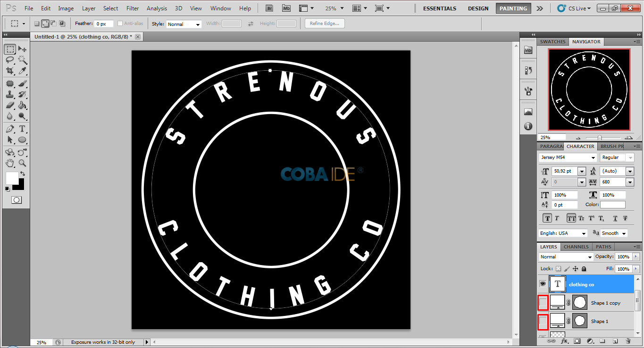The width and height of the screenshot is (644, 348).
Task: Select the Pen tool
Action: pos(10,129)
